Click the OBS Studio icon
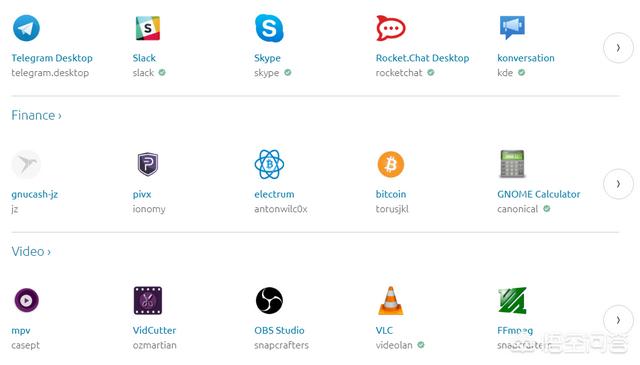Screen dimensions: 640x365 coord(269,300)
